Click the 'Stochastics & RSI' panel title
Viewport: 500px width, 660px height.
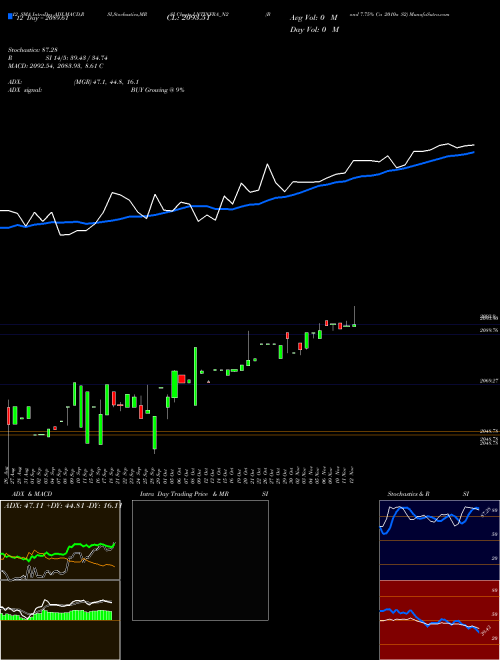pos(428,494)
